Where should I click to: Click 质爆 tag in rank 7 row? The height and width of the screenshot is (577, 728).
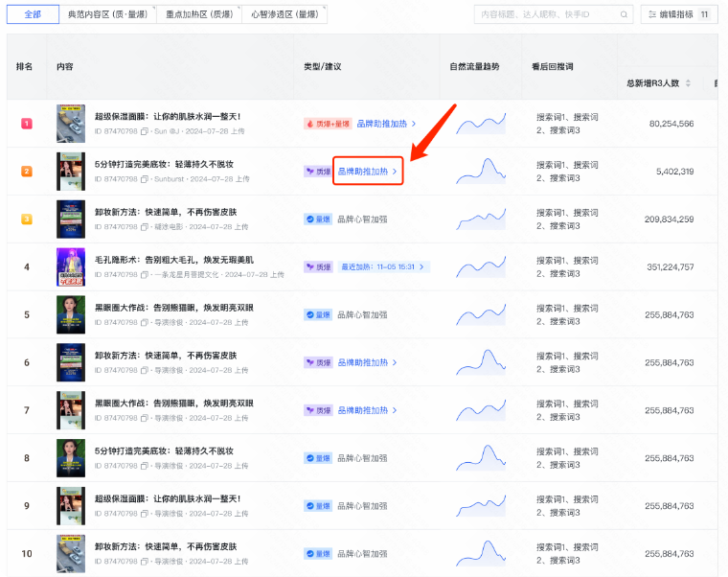point(318,410)
